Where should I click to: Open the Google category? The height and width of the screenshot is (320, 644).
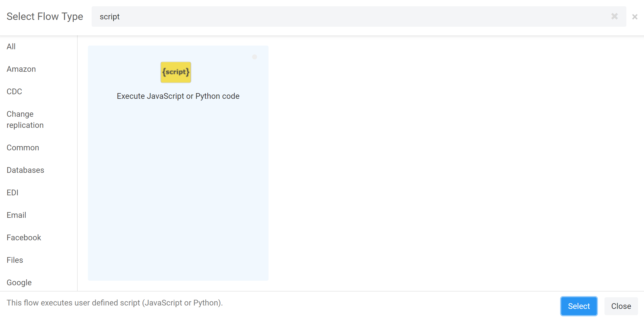pyautogui.click(x=19, y=282)
